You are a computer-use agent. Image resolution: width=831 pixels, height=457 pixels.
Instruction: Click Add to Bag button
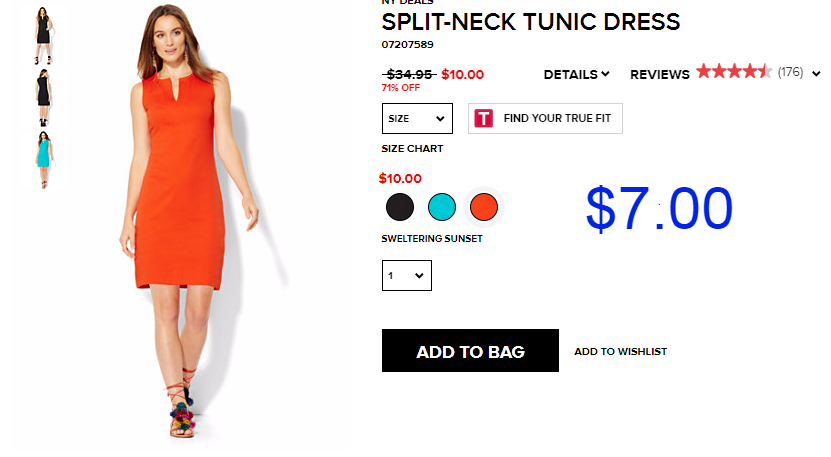pos(470,350)
